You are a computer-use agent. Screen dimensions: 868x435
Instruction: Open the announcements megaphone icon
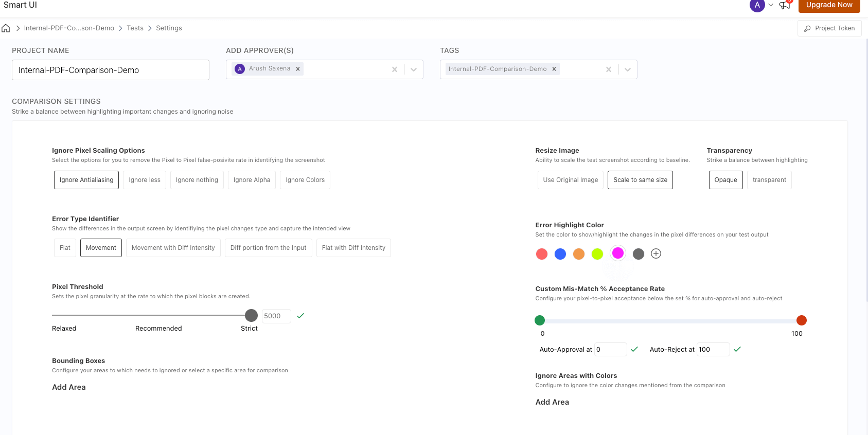coord(785,5)
